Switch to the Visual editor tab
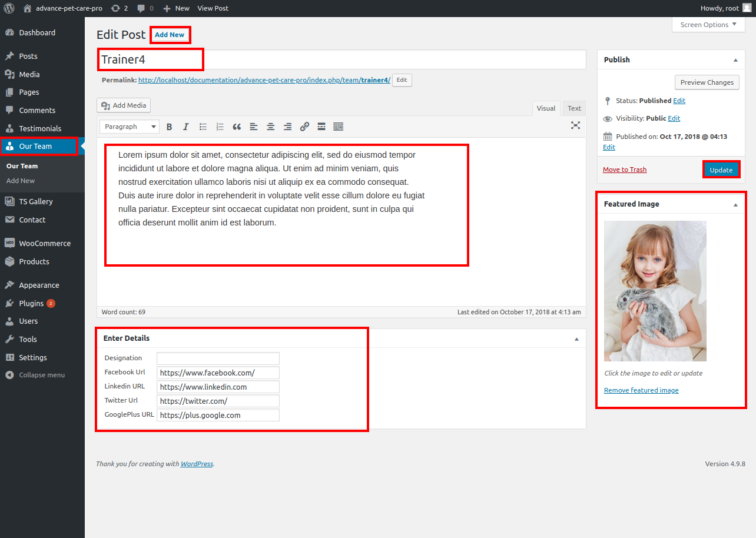The width and height of the screenshot is (756, 538). (x=546, y=108)
